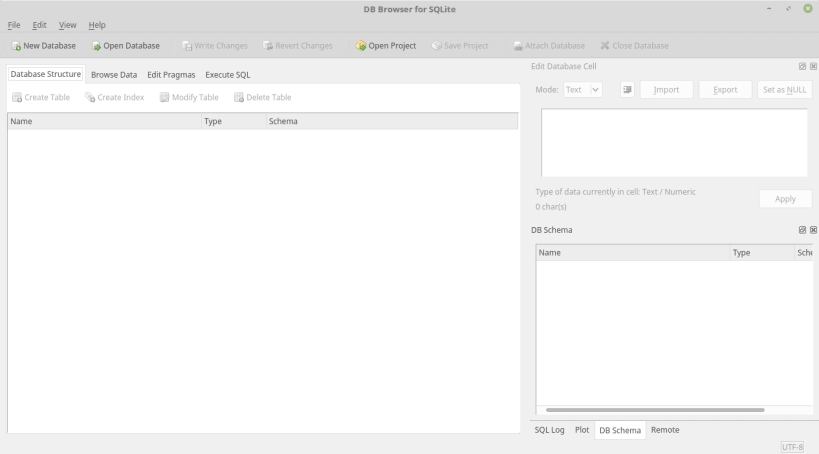819x454 pixels.
Task: Click the Revert Changes toolbar item
Action: pyautogui.click(x=298, y=46)
